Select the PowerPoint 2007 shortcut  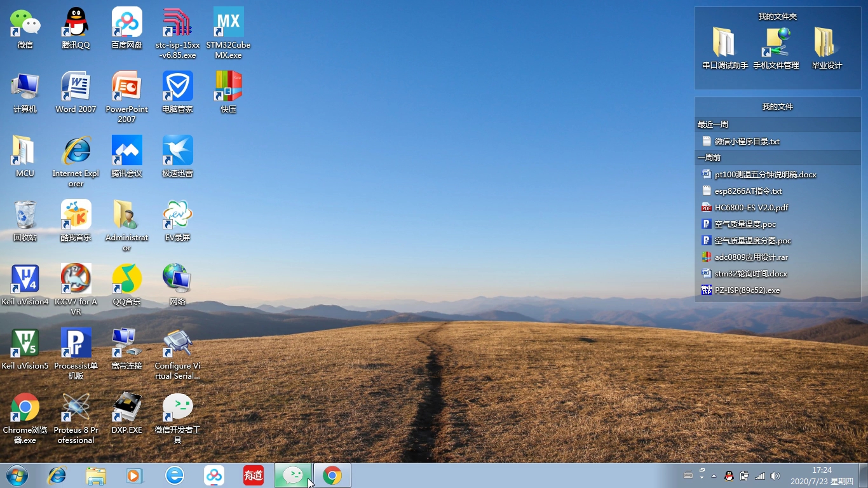126,97
